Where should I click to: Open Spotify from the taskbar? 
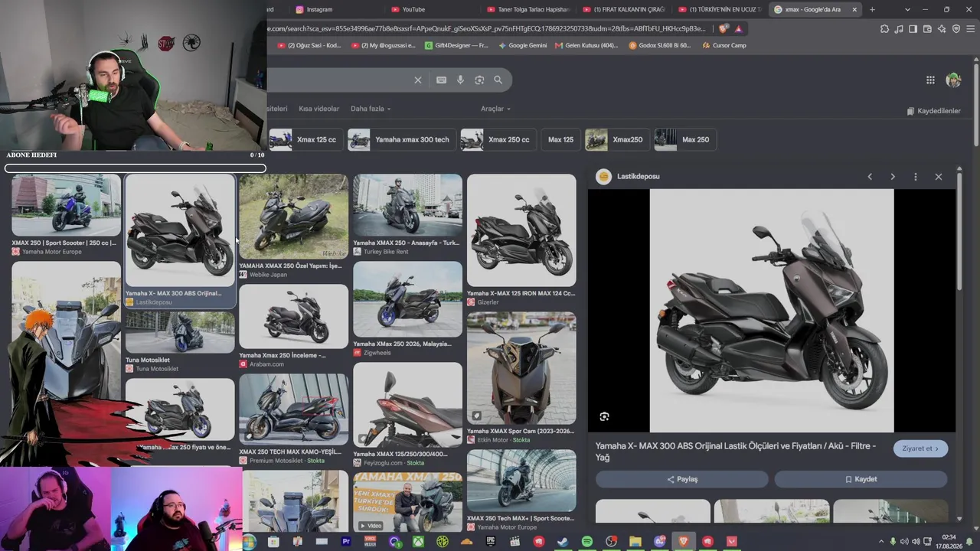(x=587, y=542)
